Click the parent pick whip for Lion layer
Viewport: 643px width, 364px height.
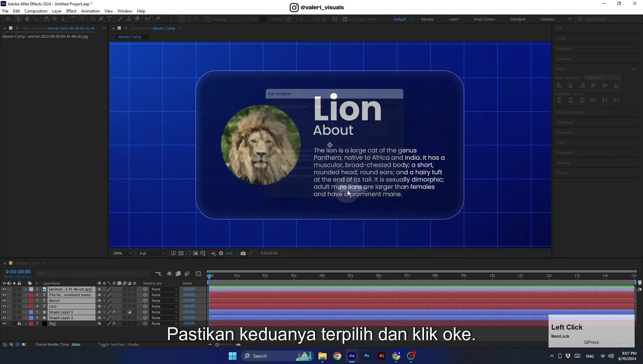tap(145, 306)
